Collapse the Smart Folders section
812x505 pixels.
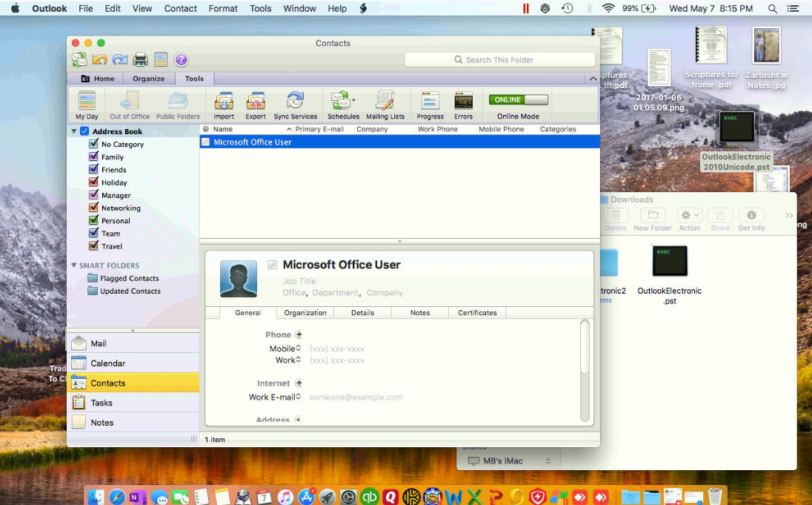pos(74,265)
